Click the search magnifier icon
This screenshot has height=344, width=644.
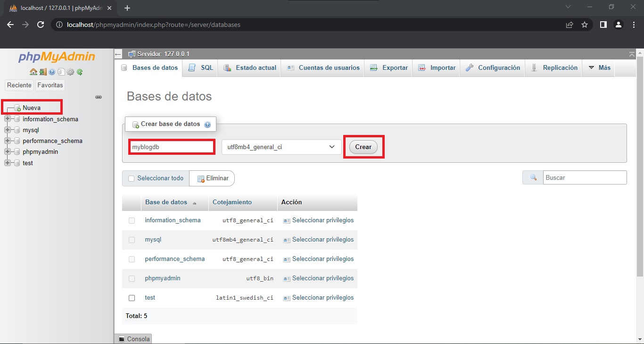click(533, 177)
